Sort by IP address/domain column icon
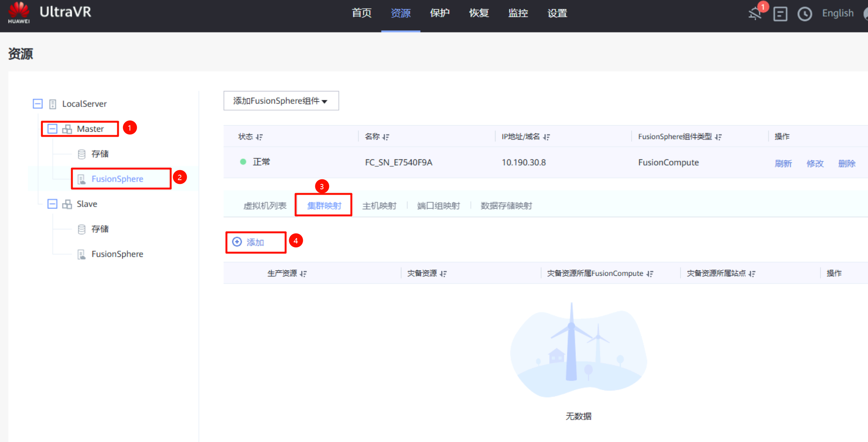Image resolution: width=868 pixels, height=442 pixels. [547, 137]
